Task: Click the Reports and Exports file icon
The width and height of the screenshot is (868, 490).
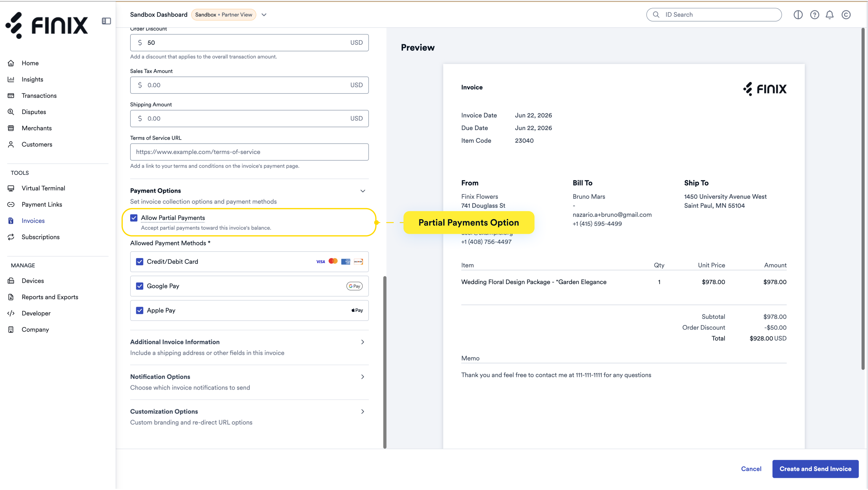Action: click(11, 297)
